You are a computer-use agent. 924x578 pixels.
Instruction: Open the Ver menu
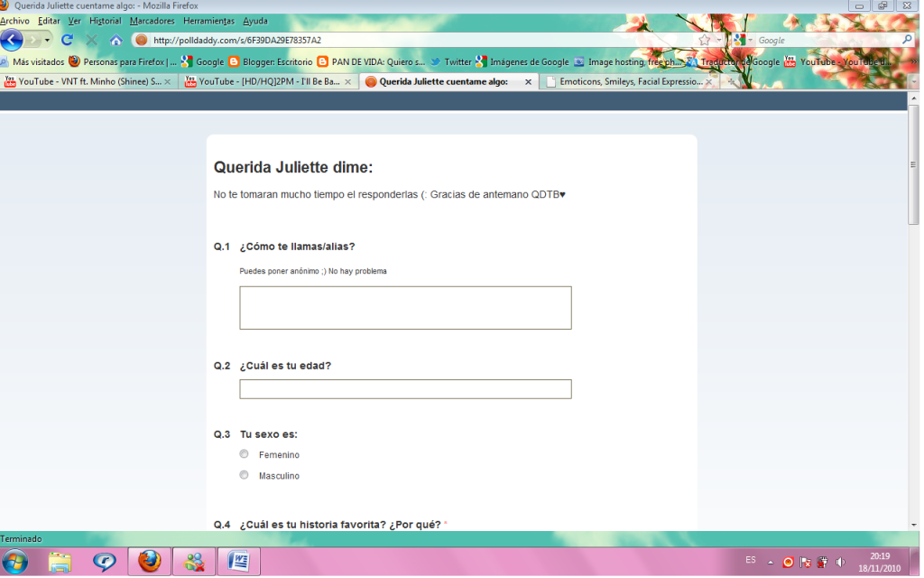click(74, 21)
